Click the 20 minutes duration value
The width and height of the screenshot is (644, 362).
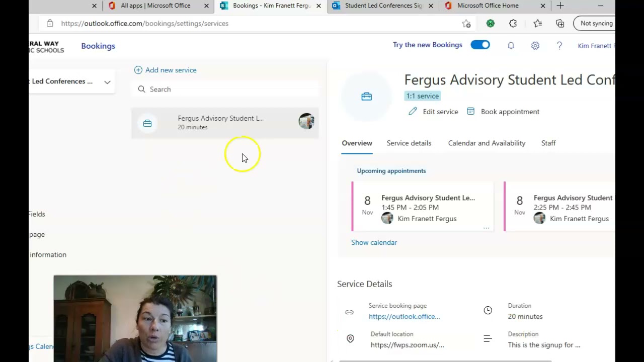click(525, 316)
